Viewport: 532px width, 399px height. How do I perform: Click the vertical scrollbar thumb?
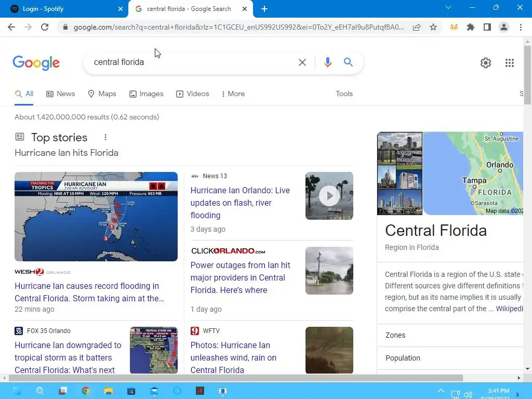[527, 75]
